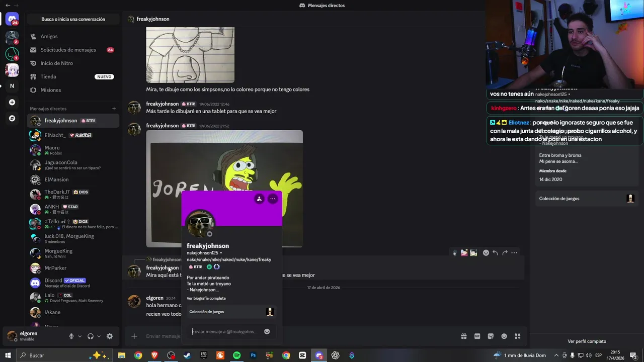
Task: Open the DM with !Akane
Action: (73, 312)
